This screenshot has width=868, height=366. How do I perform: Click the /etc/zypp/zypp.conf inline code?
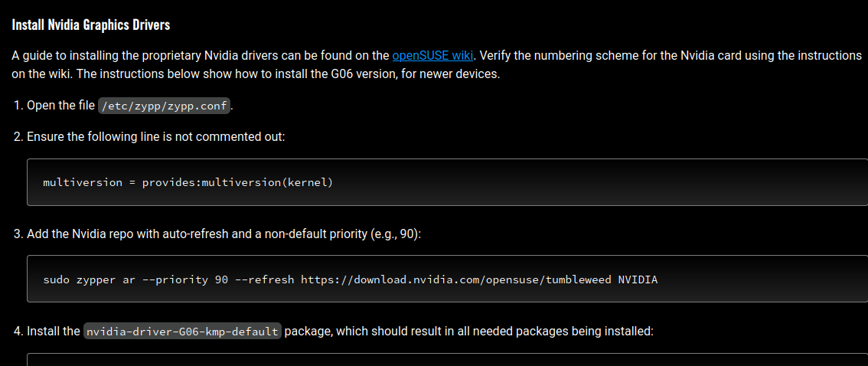(x=164, y=106)
